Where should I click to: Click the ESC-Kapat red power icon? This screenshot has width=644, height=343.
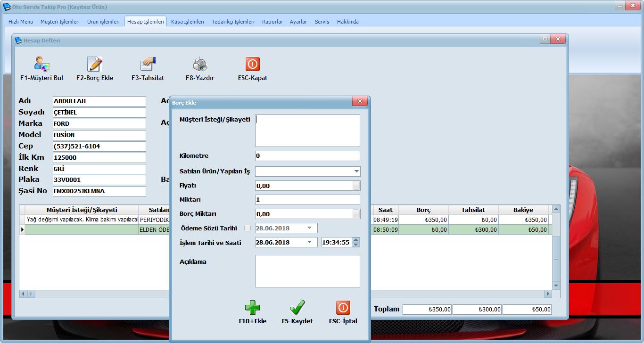tap(253, 64)
